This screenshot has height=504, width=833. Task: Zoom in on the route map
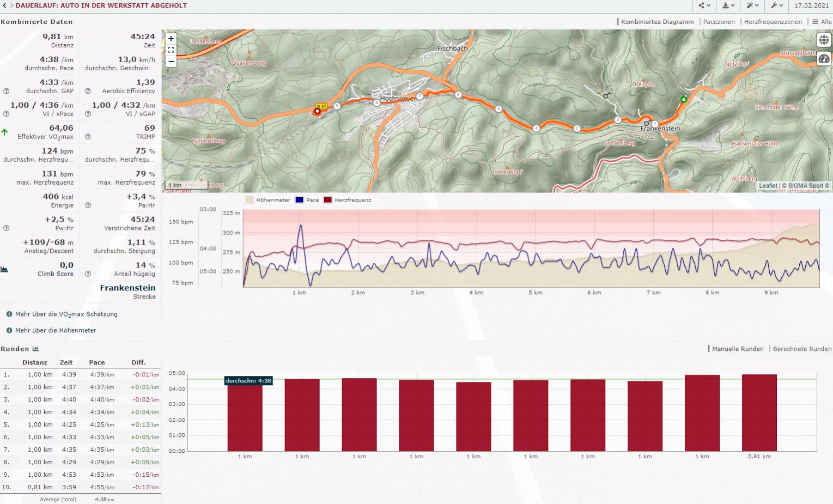[x=171, y=39]
